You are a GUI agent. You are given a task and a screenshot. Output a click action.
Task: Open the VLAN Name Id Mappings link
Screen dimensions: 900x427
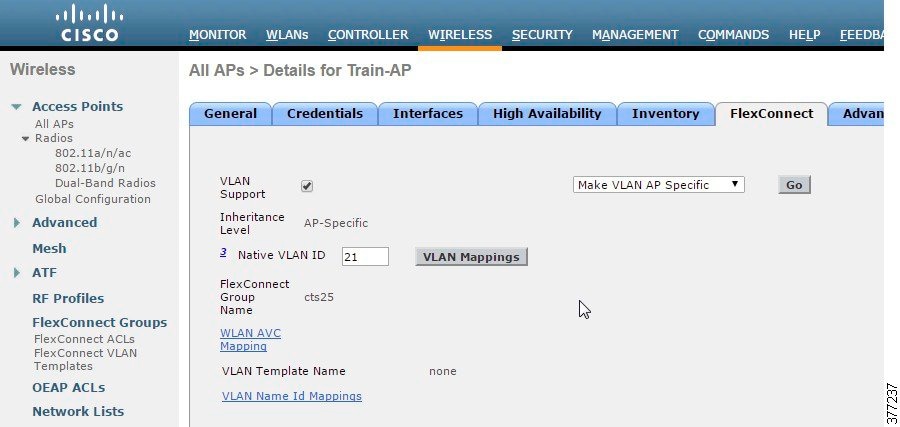(x=292, y=396)
